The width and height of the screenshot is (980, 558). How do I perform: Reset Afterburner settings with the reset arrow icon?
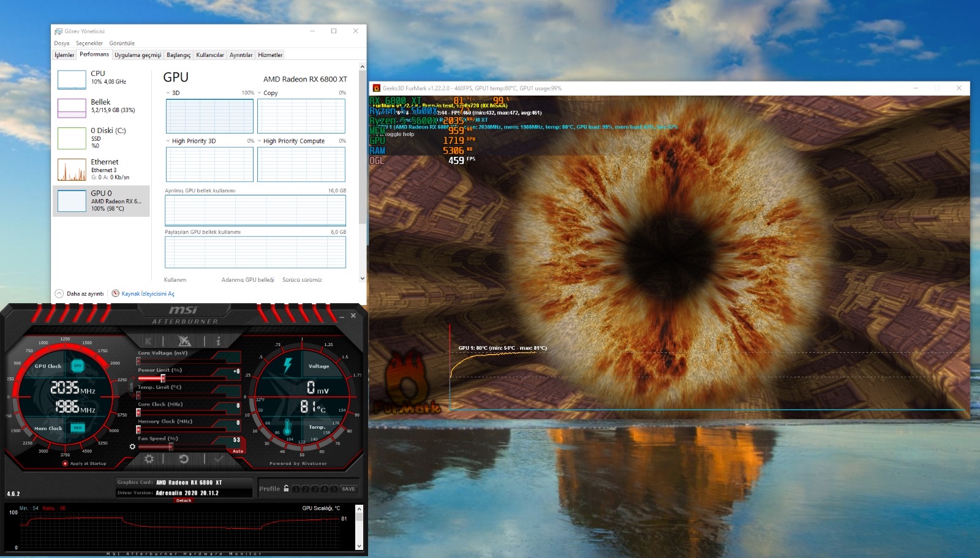183,459
